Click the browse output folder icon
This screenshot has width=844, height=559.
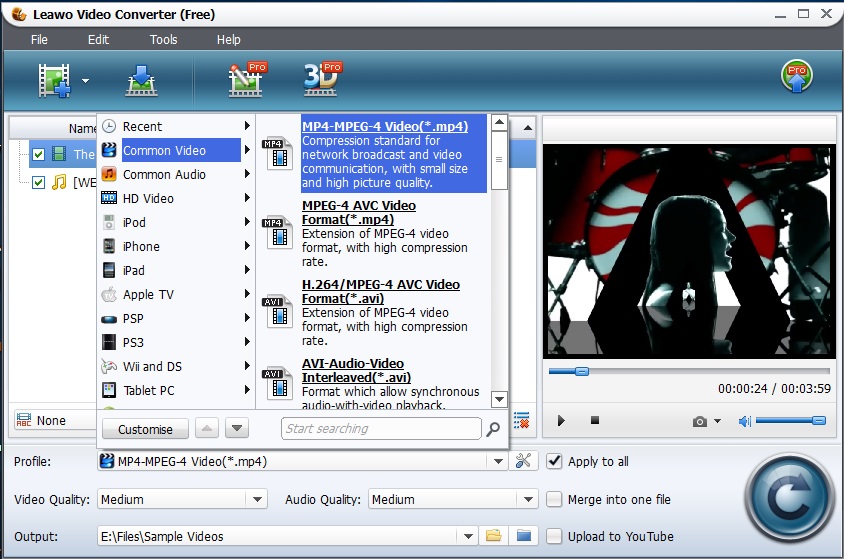pos(494,535)
